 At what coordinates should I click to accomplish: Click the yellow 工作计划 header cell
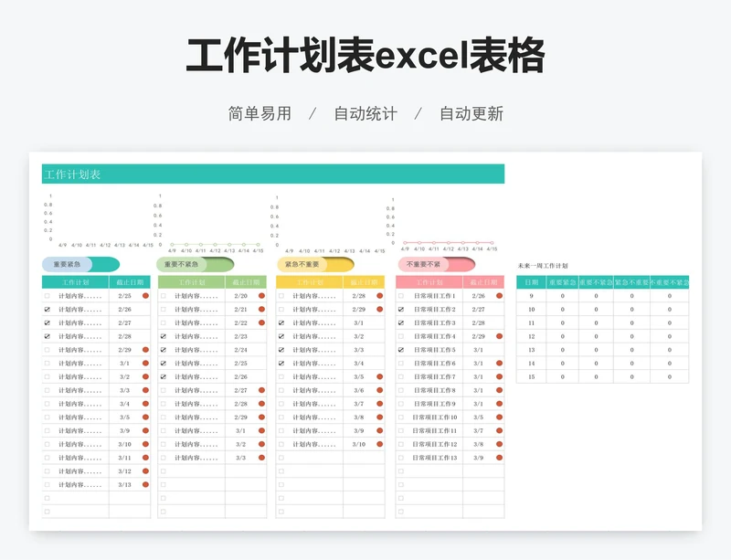click(310, 282)
